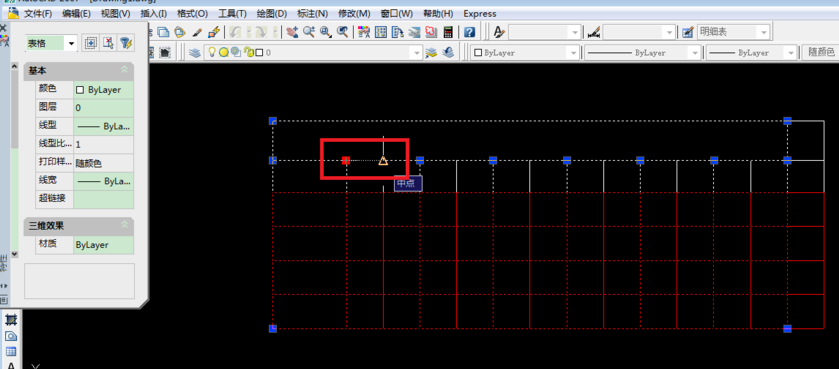
Task: Toggle the layer light bulb on/off
Action: pos(212,52)
